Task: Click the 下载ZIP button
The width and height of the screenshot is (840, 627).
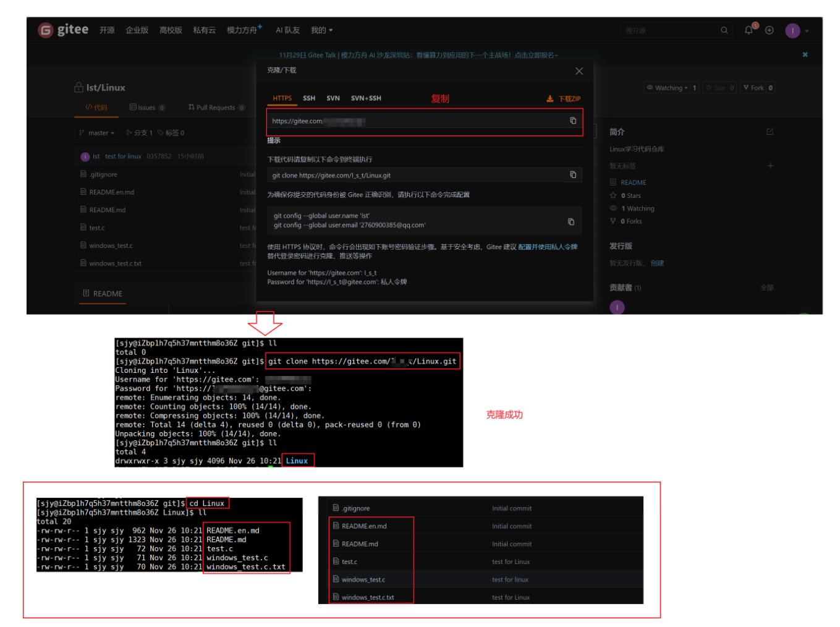Action: click(564, 99)
